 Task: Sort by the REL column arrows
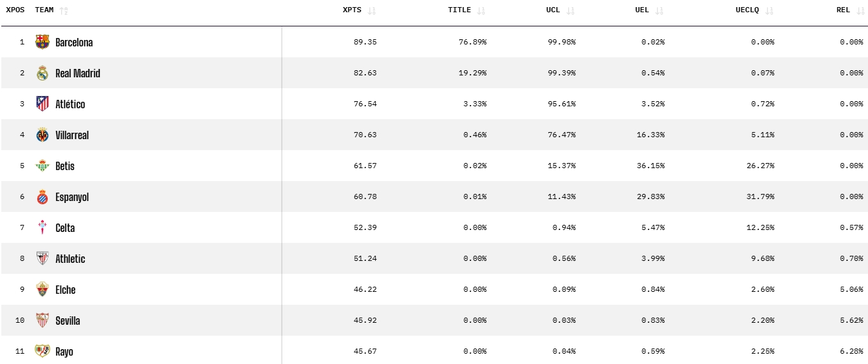tap(861, 11)
